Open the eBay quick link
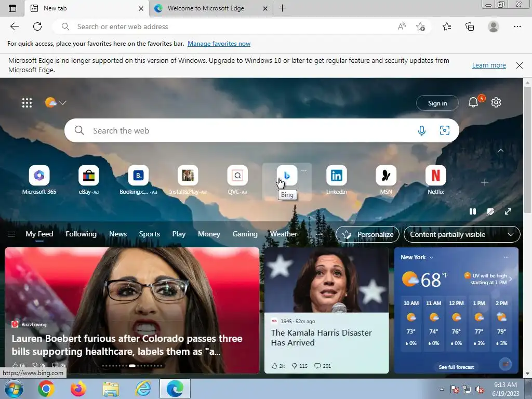The width and height of the screenshot is (532, 399). pos(88,180)
